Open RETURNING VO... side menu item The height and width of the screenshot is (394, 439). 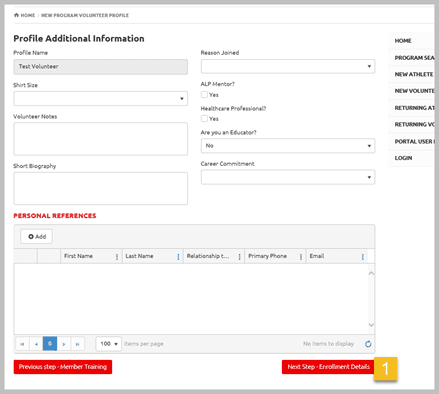[412, 125]
